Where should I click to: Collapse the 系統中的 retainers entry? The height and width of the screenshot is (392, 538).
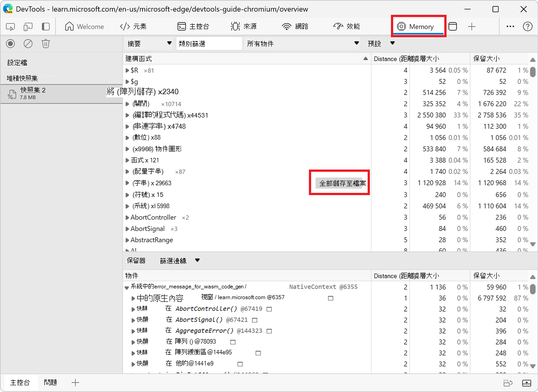click(x=127, y=287)
